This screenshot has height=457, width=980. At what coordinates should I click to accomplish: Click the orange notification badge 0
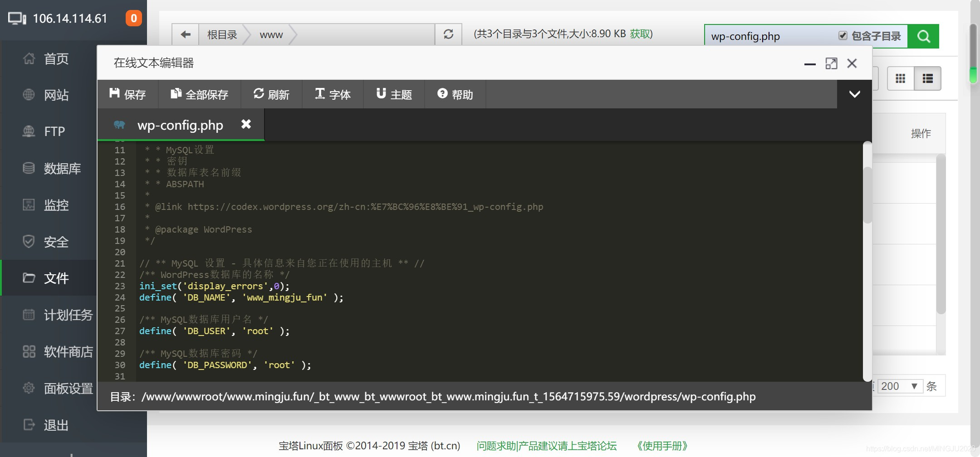pyautogui.click(x=133, y=18)
